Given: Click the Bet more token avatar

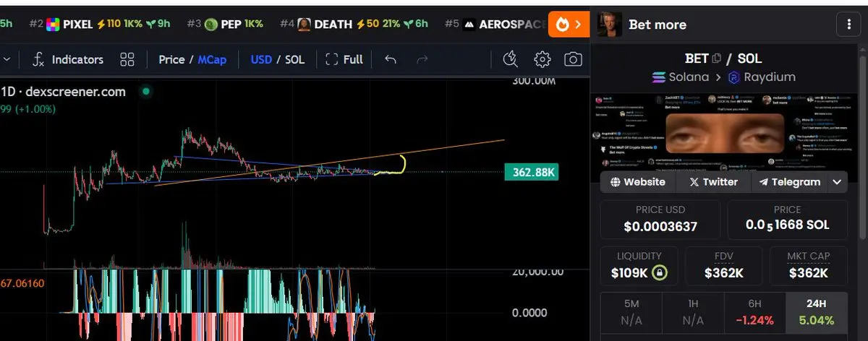Looking at the screenshot, I should click(x=610, y=24).
